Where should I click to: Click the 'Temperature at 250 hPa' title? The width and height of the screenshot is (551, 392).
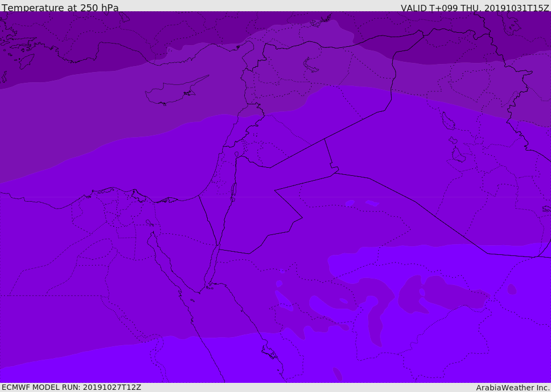pos(60,8)
